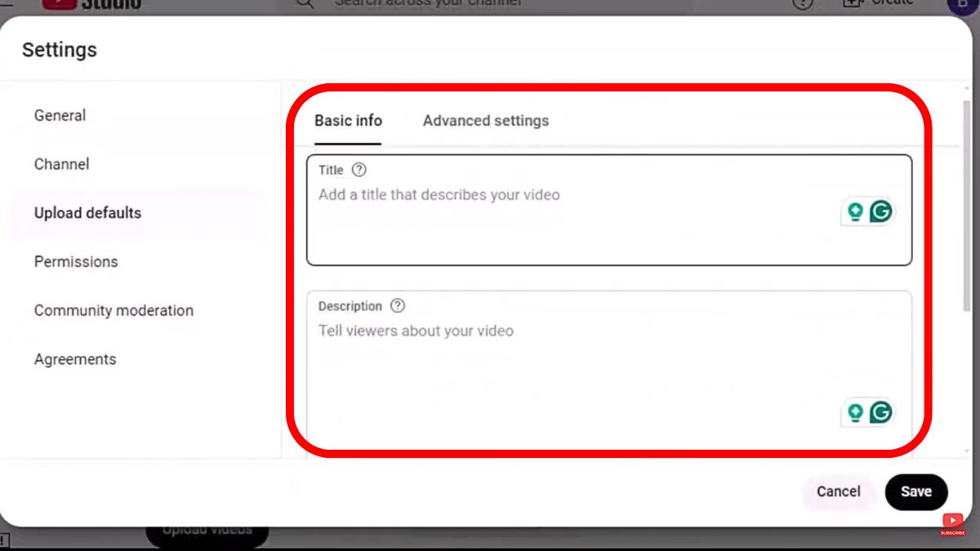Click the search field in YouTube Studio header
The width and height of the screenshot is (980, 551).
tap(490, 6)
